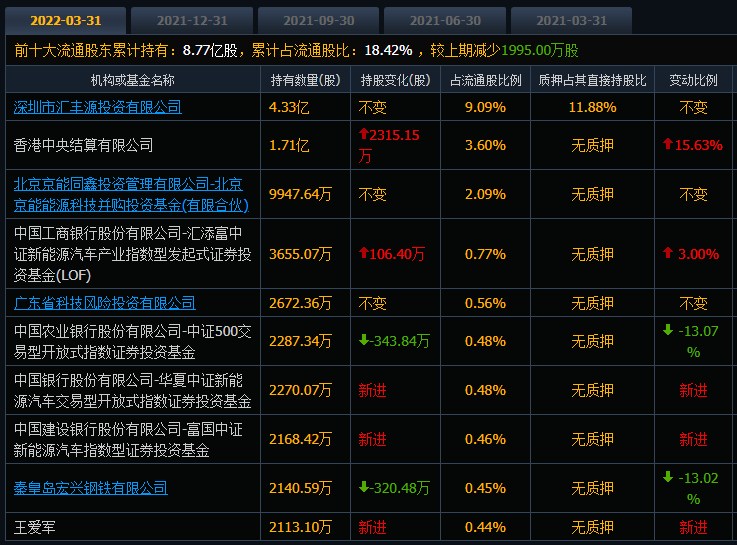737x545 pixels.
Task: Select the -13.02% change ratio cell
Action: tap(691, 488)
